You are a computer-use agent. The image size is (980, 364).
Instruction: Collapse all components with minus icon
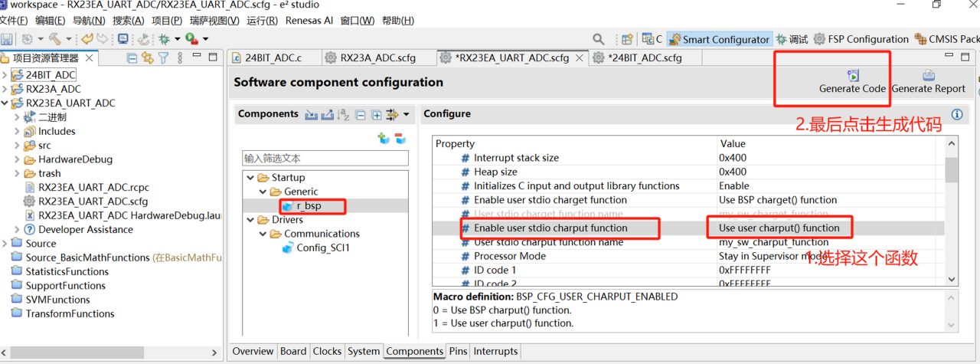click(361, 115)
